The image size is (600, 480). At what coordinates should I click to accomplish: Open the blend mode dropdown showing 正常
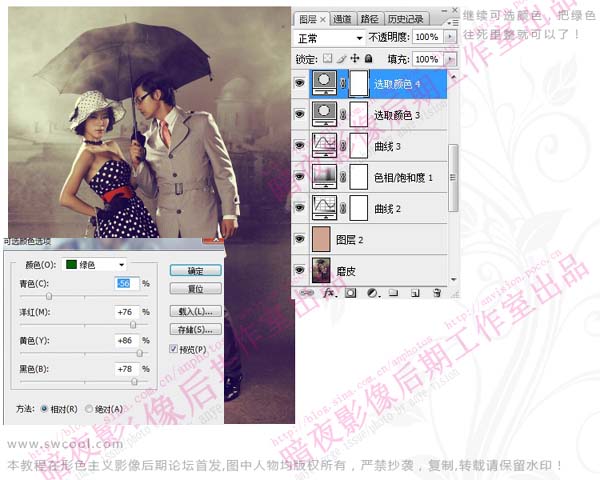click(x=331, y=36)
